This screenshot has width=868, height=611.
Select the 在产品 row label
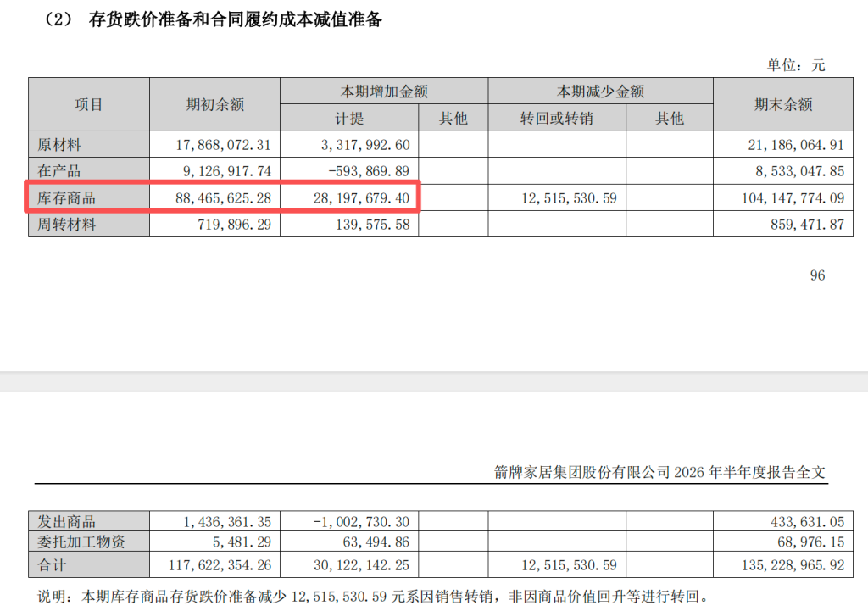(x=59, y=171)
